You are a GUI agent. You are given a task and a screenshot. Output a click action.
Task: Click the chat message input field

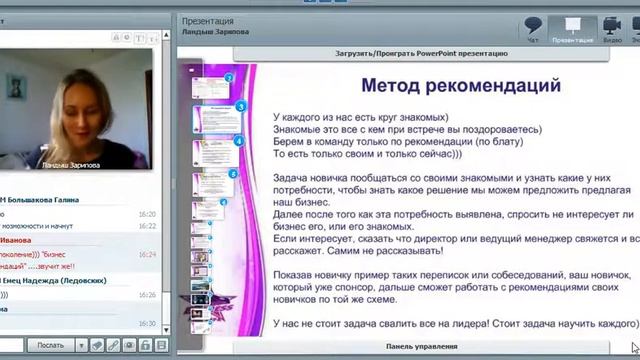tap(11, 345)
